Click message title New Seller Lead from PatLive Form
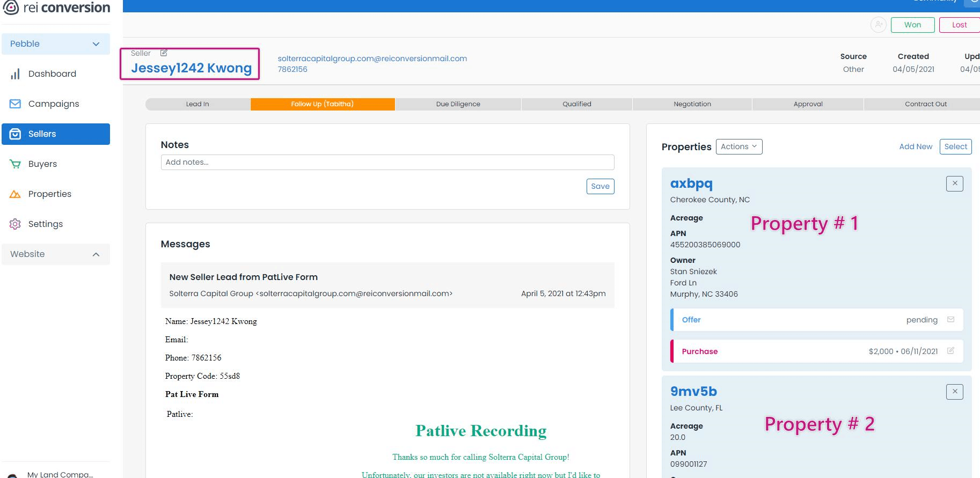 point(244,277)
